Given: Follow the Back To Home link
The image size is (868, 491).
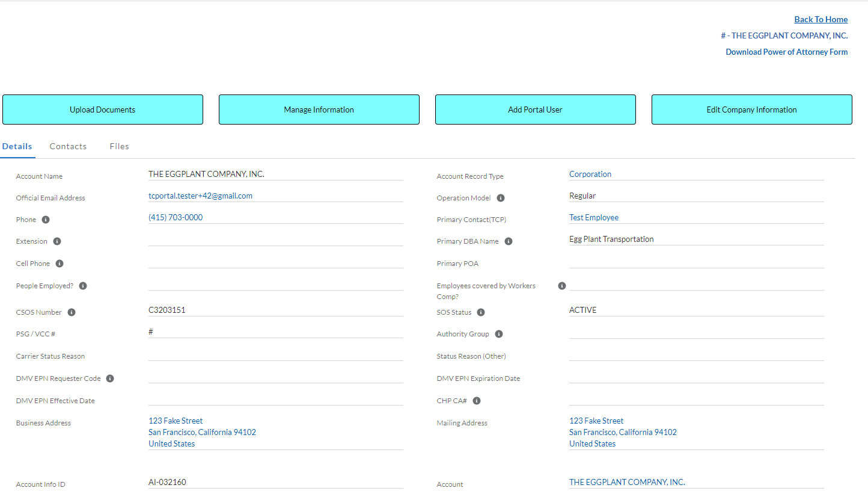Looking at the screenshot, I should click(821, 19).
